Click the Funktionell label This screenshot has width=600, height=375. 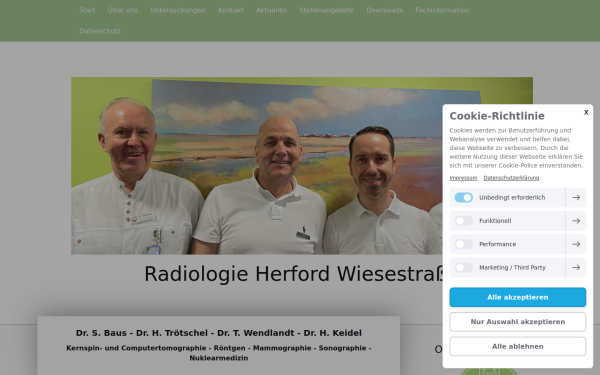tap(495, 221)
